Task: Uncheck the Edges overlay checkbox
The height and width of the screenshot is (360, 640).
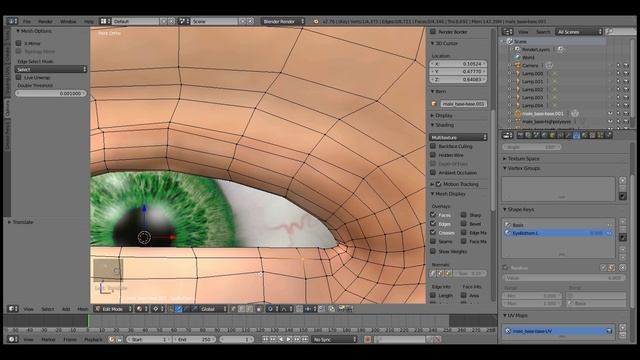Action: (433, 224)
